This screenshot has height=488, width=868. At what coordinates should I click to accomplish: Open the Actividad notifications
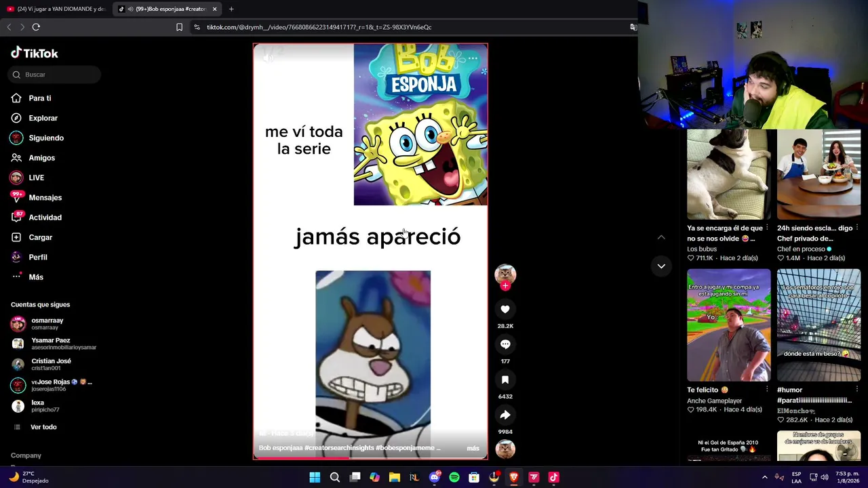(37, 218)
